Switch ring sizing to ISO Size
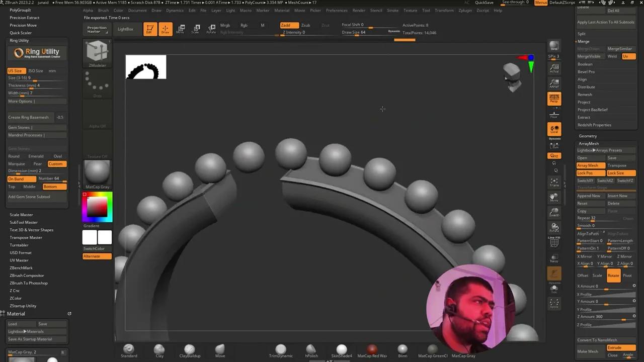This screenshot has width=644, height=362. [x=36, y=70]
